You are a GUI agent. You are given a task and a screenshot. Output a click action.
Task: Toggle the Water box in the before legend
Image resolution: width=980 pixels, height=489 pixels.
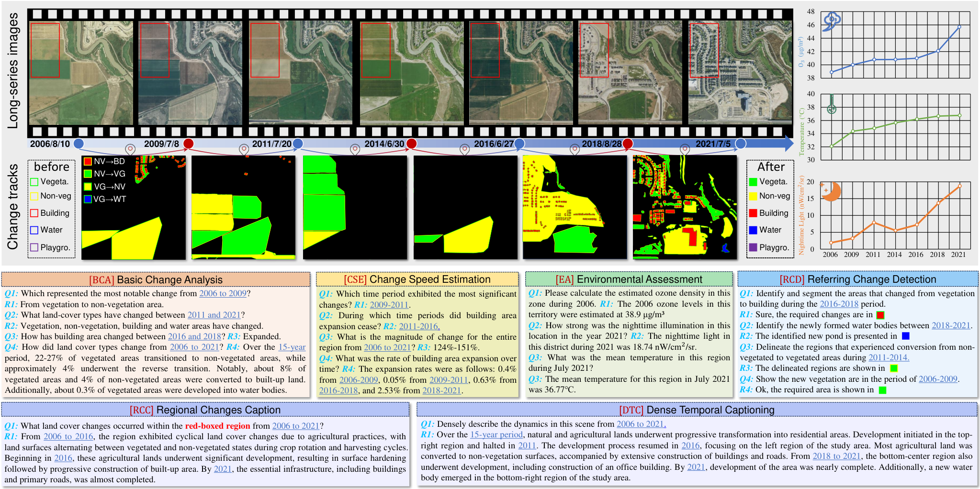[34, 230]
